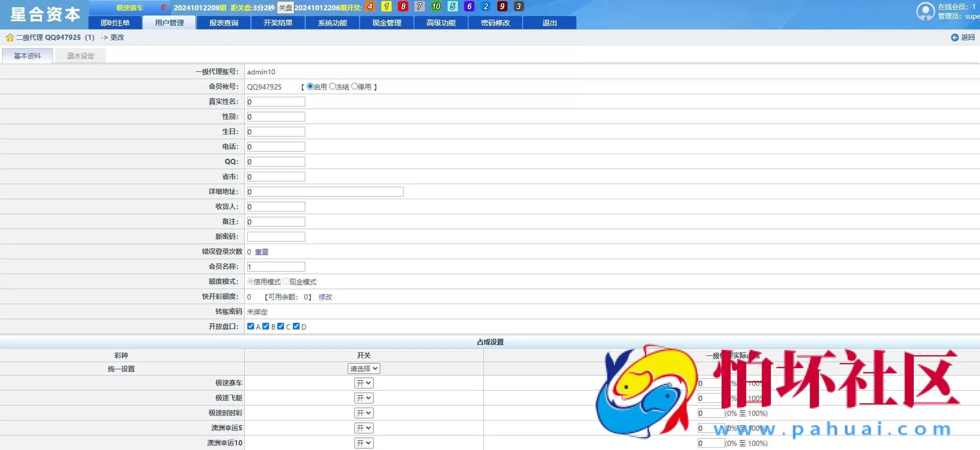The width and height of the screenshot is (980, 450).
Task: Toggle open-market checkbox D
Action: coord(296,326)
